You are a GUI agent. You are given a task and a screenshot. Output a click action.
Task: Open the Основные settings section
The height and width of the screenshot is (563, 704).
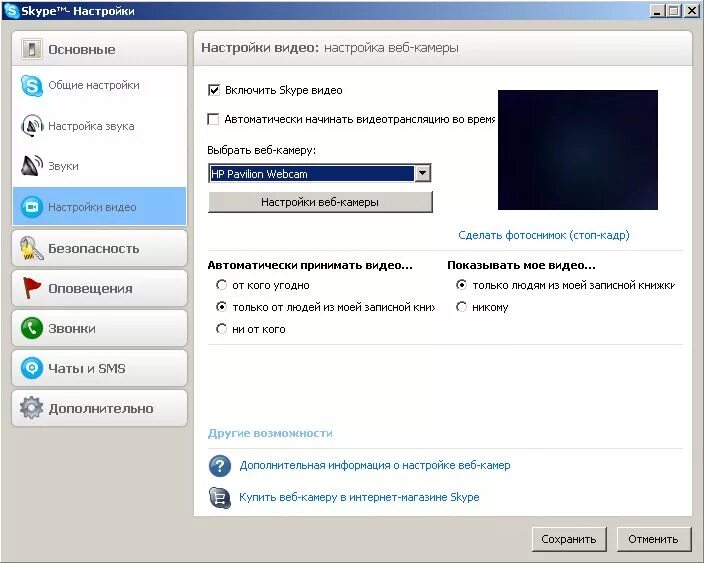tap(99, 49)
